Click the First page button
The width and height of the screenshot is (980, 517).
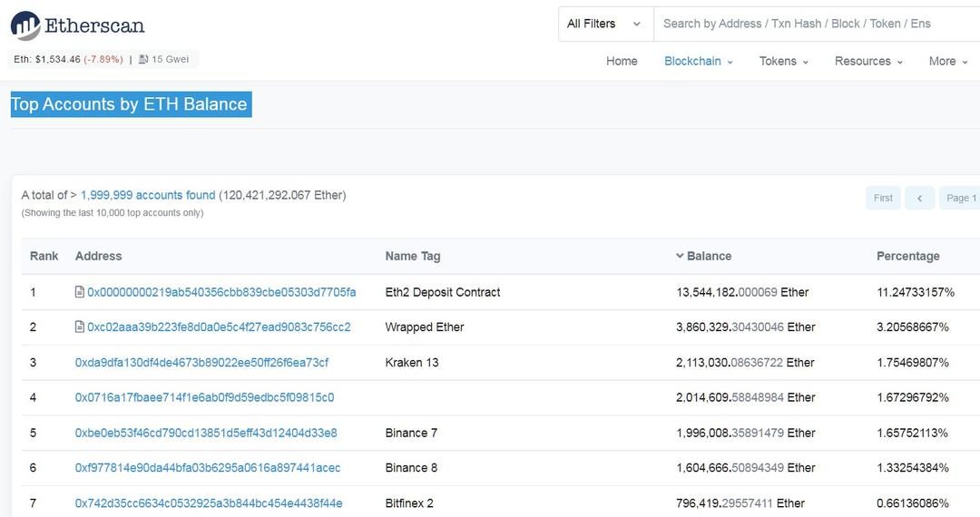(x=883, y=198)
